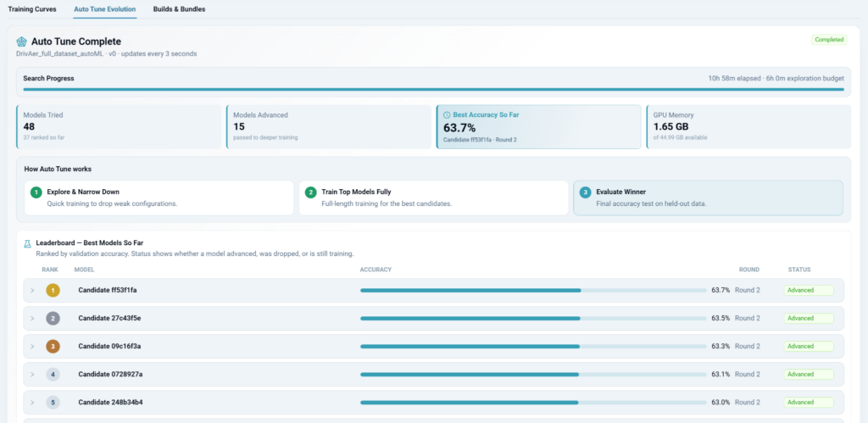Click the STATUS column header

[799, 270]
